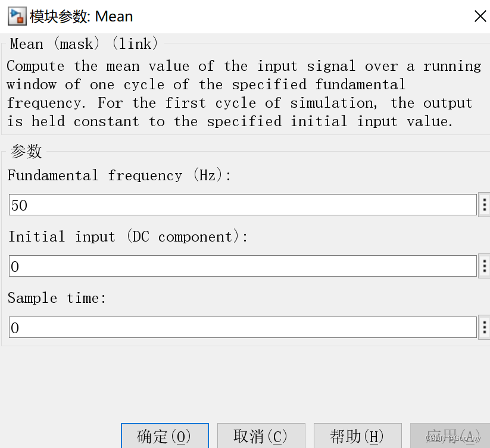Click the Sample time input field
This screenshot has height=448, width=490.
tap(243, 327)
